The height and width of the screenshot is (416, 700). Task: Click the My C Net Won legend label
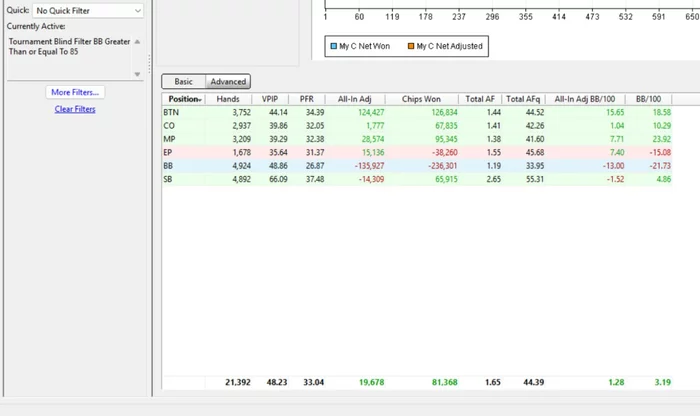[364, 46]
